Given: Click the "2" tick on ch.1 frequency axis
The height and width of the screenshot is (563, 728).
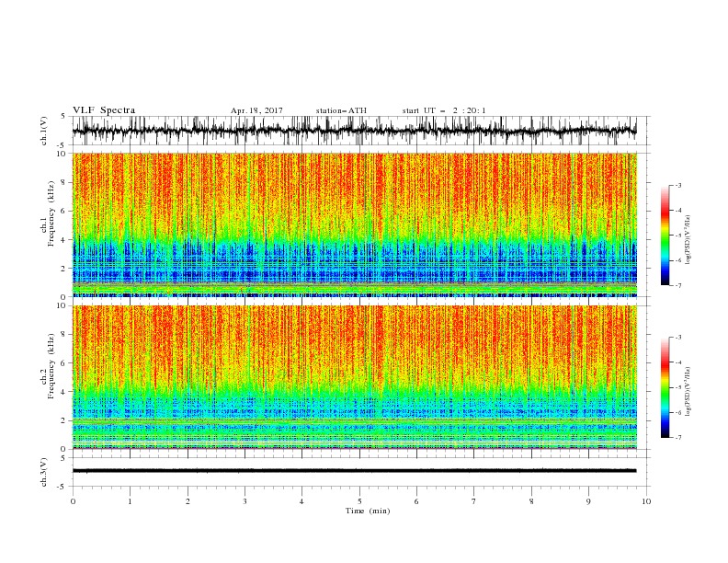Looking at the screenshot, I should [64, 268].
